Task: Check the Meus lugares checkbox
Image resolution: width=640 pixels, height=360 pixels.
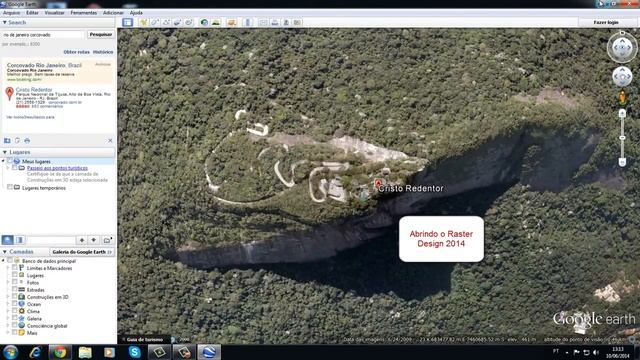Action: pyautogui.click(x=10, y=161)
